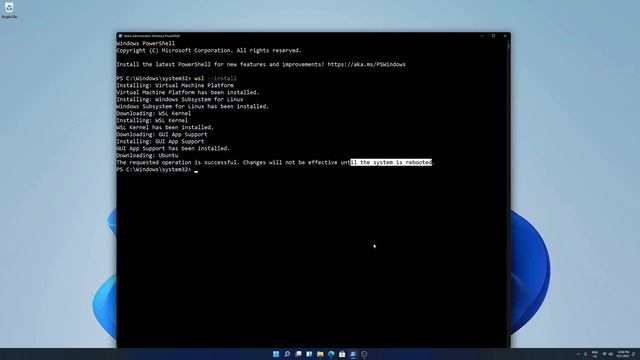Click the 'wsl --install' command text

point(215,78)
